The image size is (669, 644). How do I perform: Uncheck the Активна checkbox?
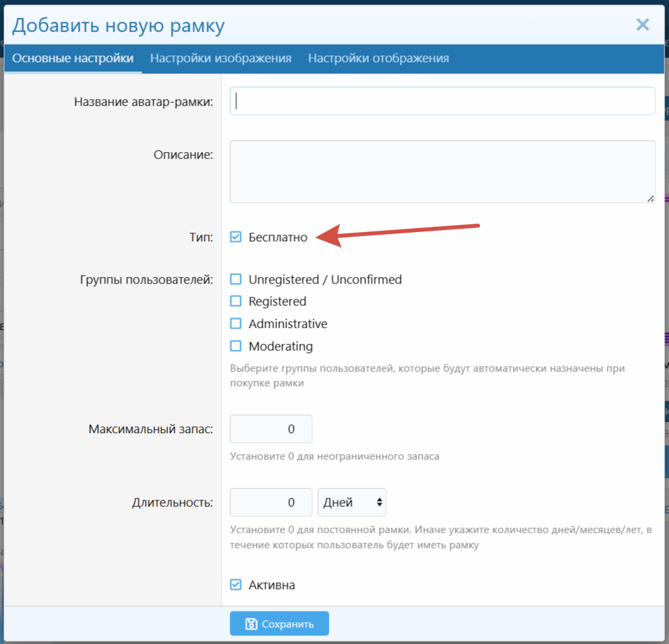pos(235,584)
